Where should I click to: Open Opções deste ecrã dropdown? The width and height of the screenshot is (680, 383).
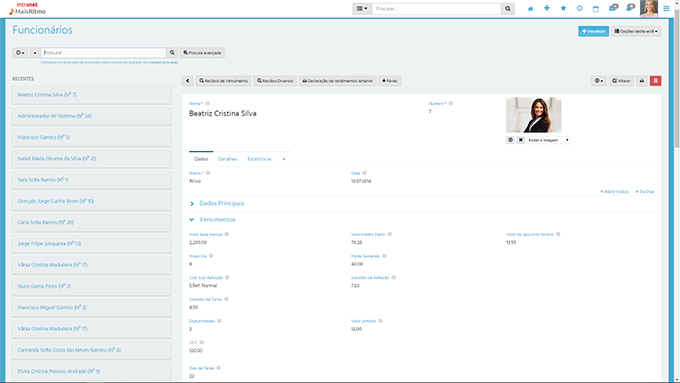(636, 31)
